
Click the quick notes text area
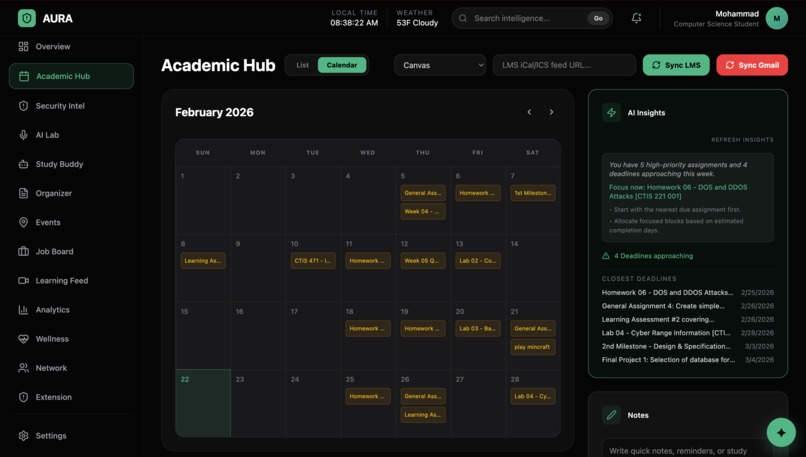688,448
